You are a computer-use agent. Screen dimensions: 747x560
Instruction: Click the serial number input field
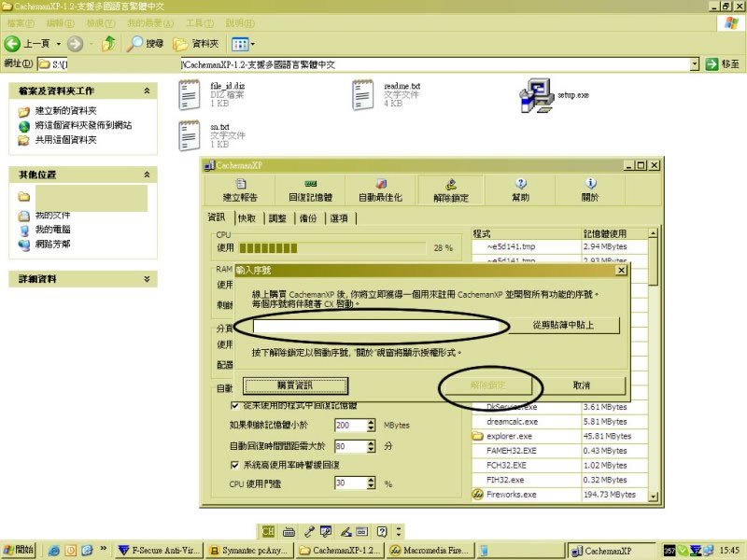pyautogui.click(x=376, y=326)
